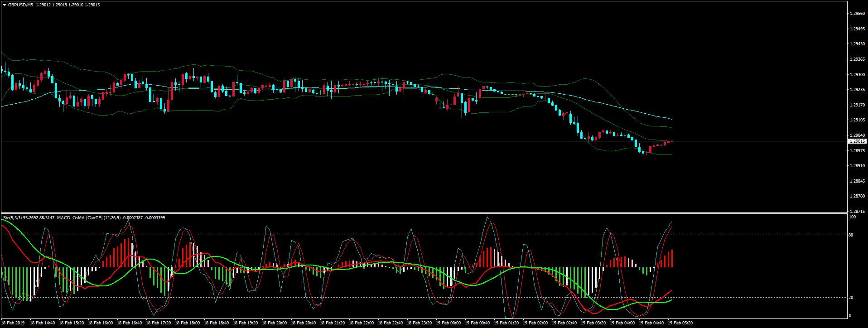Click the 18 Feb 19:20 time label
Viewport: 868px width, 328px height.
245,323
